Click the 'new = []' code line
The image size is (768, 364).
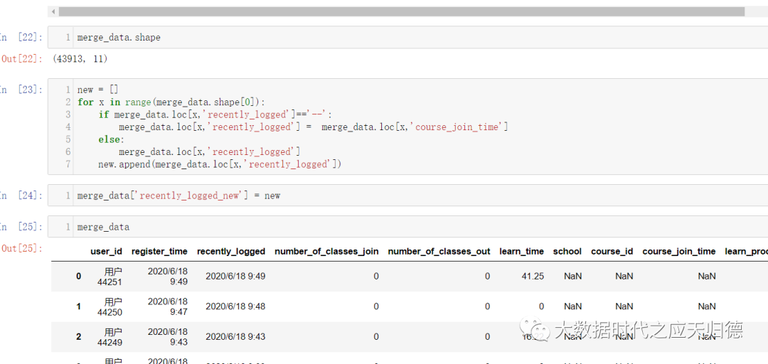pos(97,90)
